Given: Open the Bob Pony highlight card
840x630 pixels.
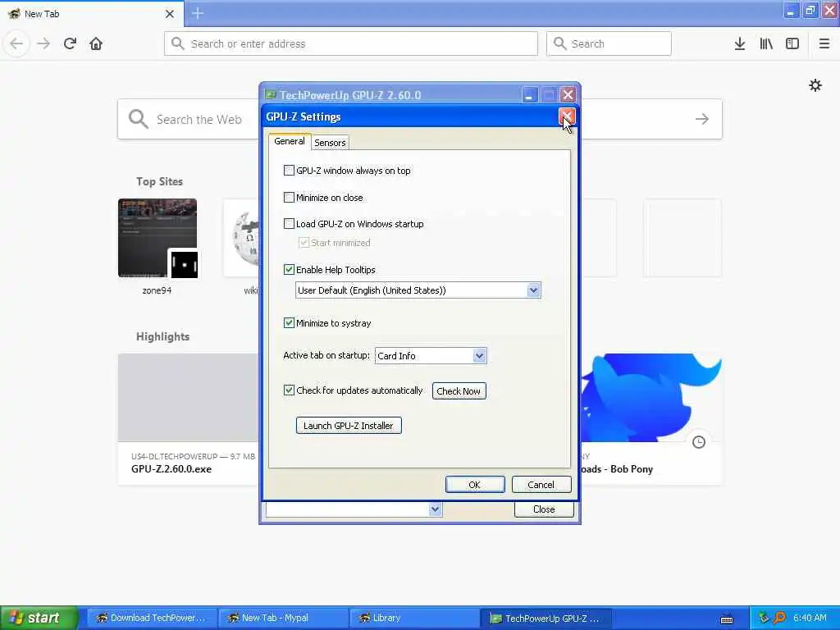Looking at the screenshot, I should click(651, 419).
